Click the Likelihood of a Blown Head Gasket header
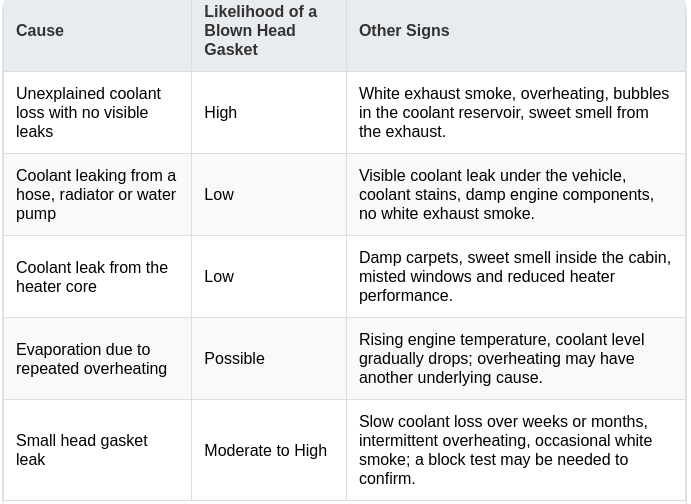691x504 pixels. [260, 30]
